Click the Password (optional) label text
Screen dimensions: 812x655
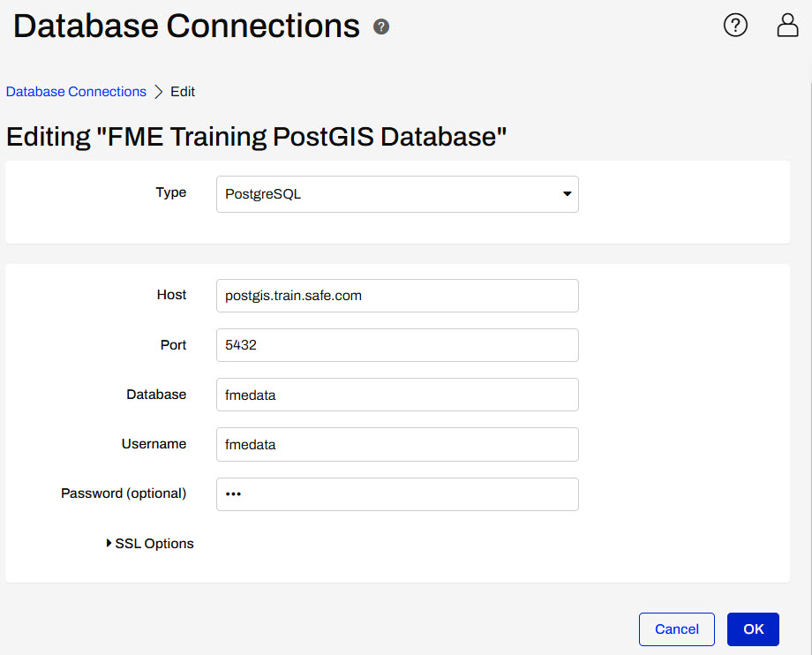[x=124, y=493]
